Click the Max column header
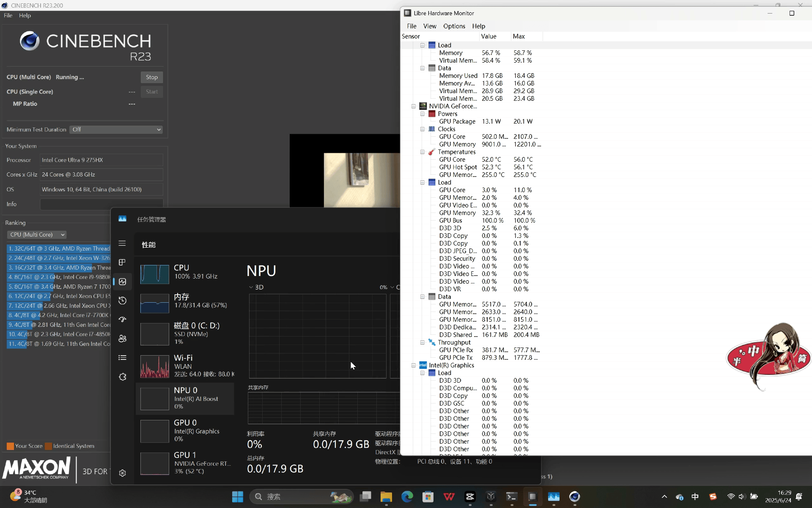Image resolution: width=812 pixels, height=508 pixels. pyautogui.click(x=527, y=36)
